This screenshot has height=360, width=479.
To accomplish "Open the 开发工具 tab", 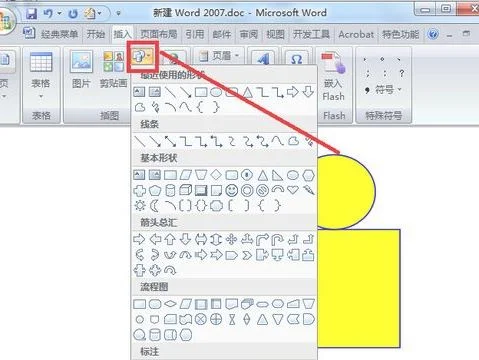I will [311, 34].
